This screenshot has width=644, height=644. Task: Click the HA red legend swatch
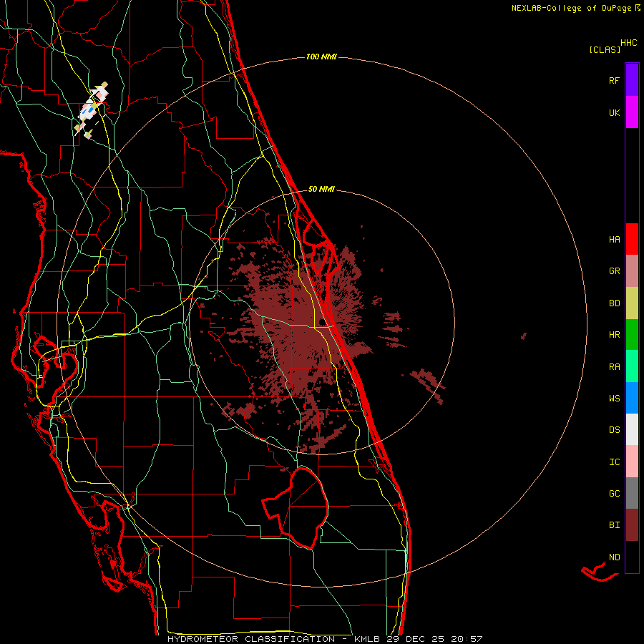point(632,239)
